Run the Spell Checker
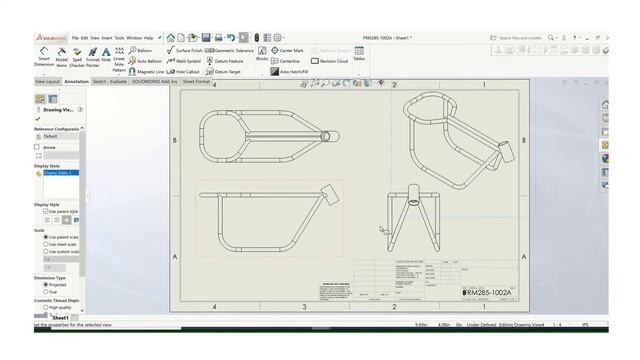Image resolution: width=640 pixels, height=360 pixels. coord(77,57)
